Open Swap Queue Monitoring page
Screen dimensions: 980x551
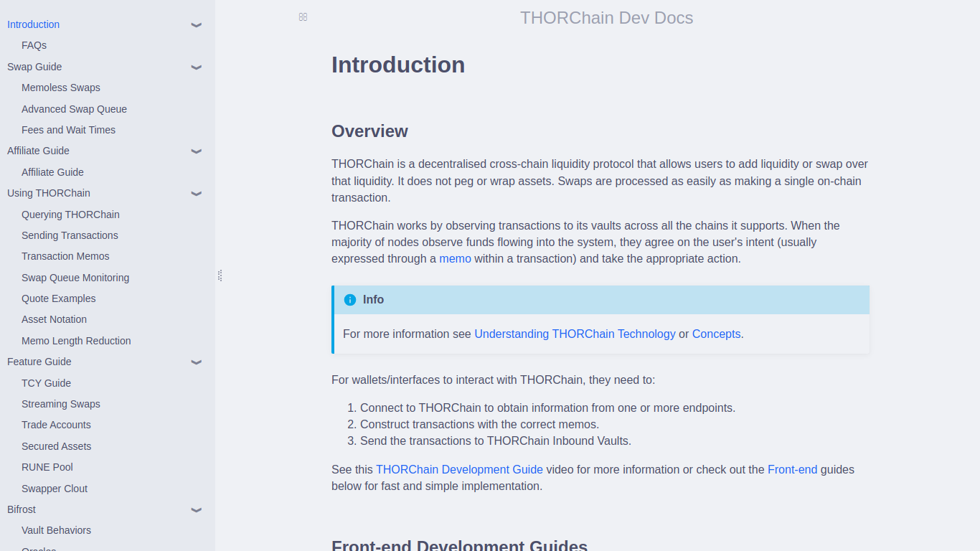point(75,278)
